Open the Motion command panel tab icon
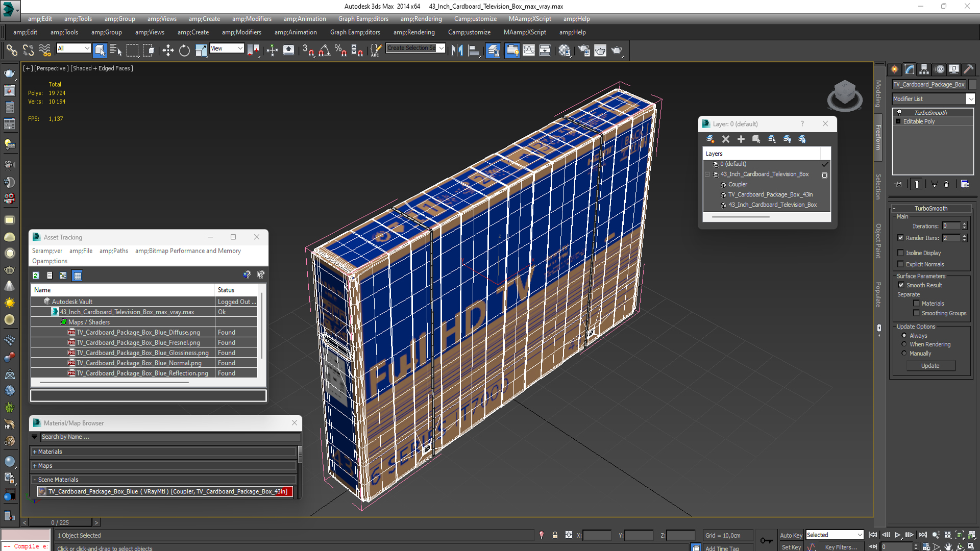Screen dimensions: 980x551 coord(939,69)
